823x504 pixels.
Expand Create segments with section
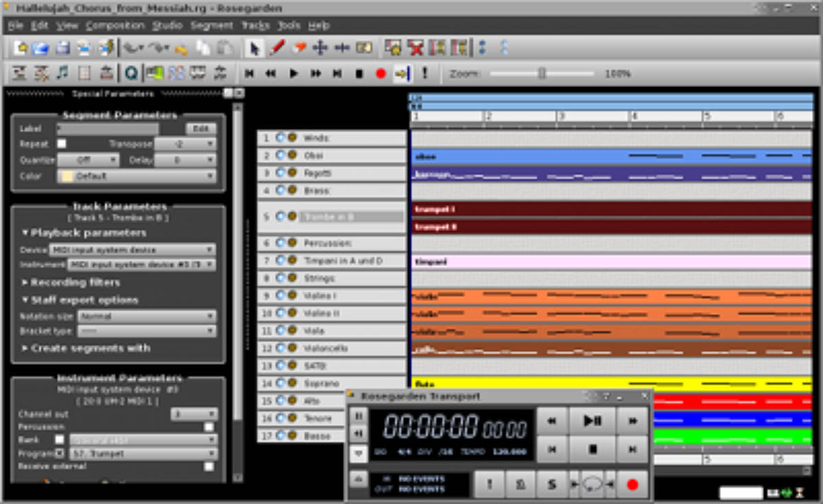pos(86,348)
